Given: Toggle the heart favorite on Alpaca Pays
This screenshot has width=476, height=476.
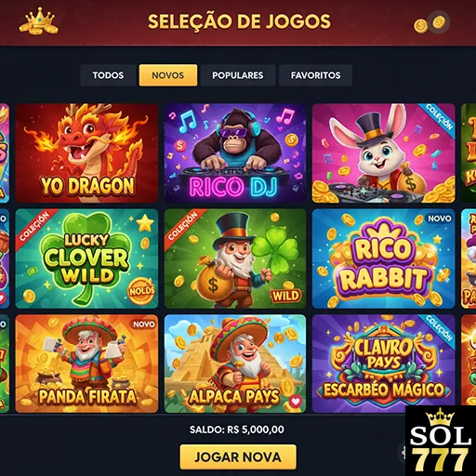Looking at the screenshot, I should pyautogui.click(x=295, y=402).
